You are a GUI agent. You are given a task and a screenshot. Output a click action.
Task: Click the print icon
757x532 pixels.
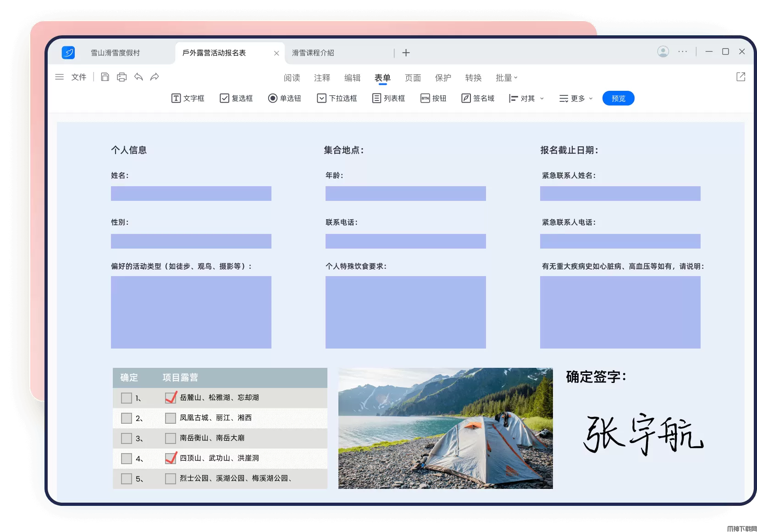click(x=122, y=77)
